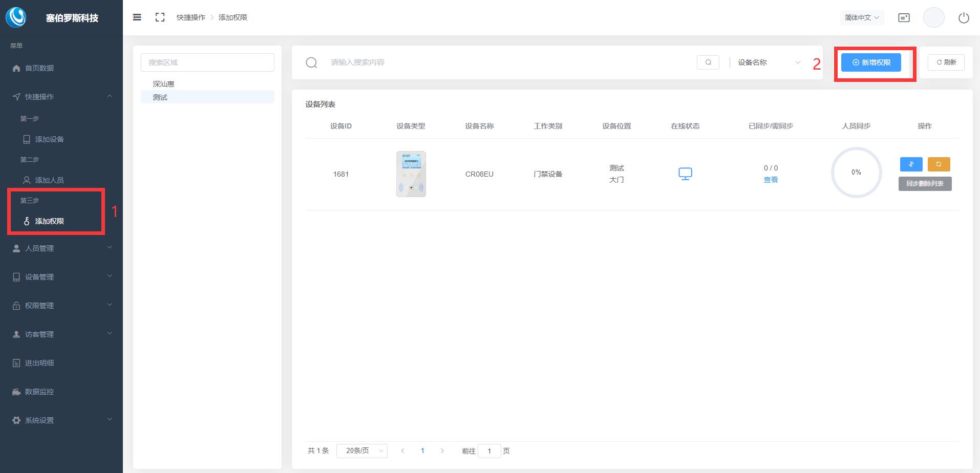Click the sidebar collapse hamburger icon

(x=137, y=17)
